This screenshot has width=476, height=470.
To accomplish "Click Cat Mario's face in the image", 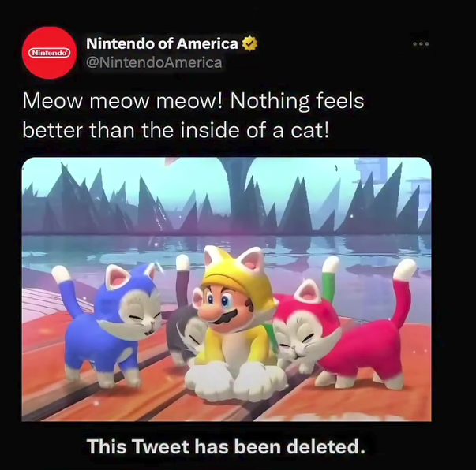I will (221, 308).
